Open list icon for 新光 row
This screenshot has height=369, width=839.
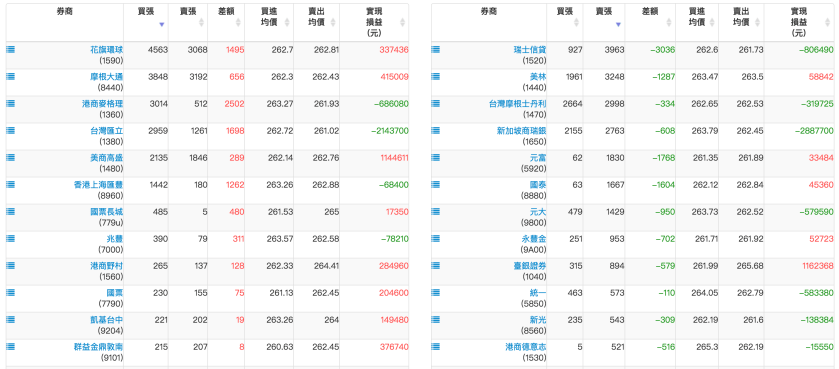pyautogui.click(x=436, y=319)
